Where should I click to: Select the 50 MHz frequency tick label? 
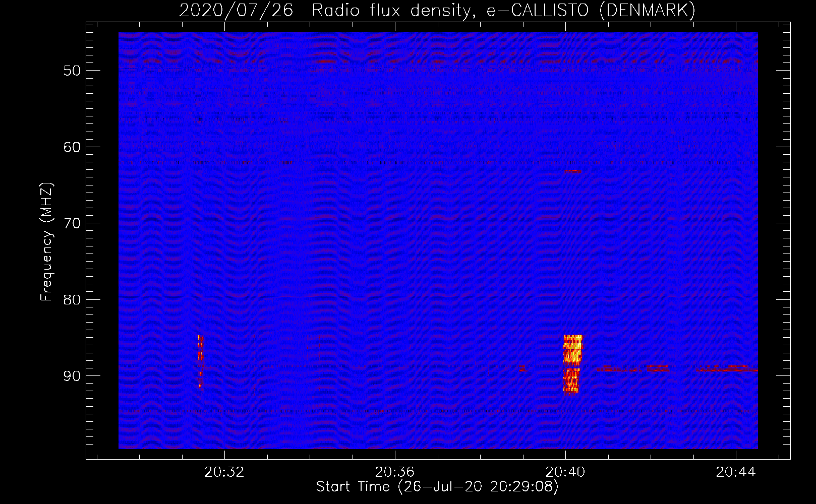click(x=72, y=70)
